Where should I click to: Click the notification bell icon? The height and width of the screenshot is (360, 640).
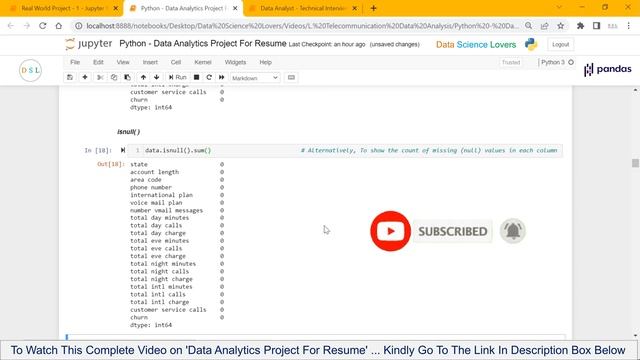[513, 231]
